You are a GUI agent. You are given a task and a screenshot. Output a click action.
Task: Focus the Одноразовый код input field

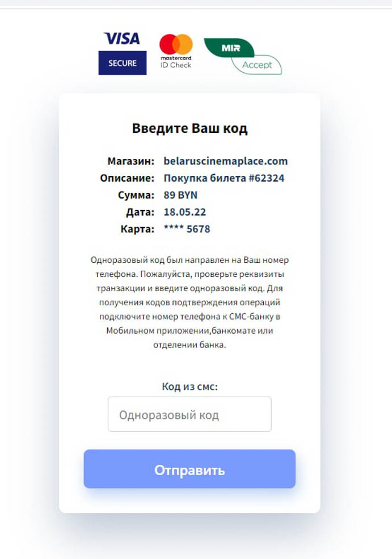pyautogui.click(x=189, y=414)
